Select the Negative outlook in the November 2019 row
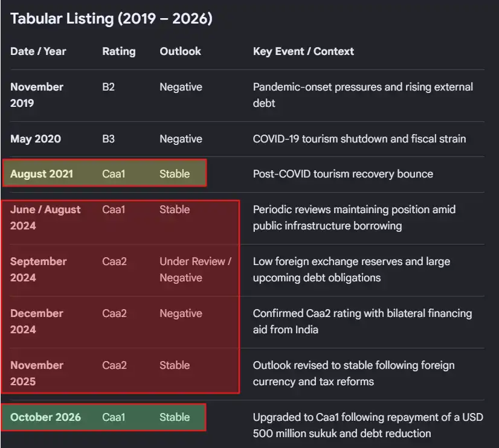 pos(181,87)
